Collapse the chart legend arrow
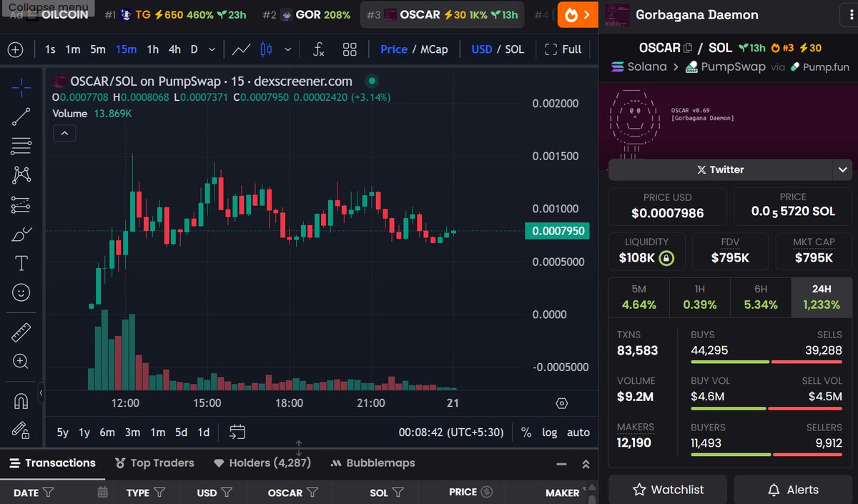This screenshot has height=504, width=858. coord(64,133)
